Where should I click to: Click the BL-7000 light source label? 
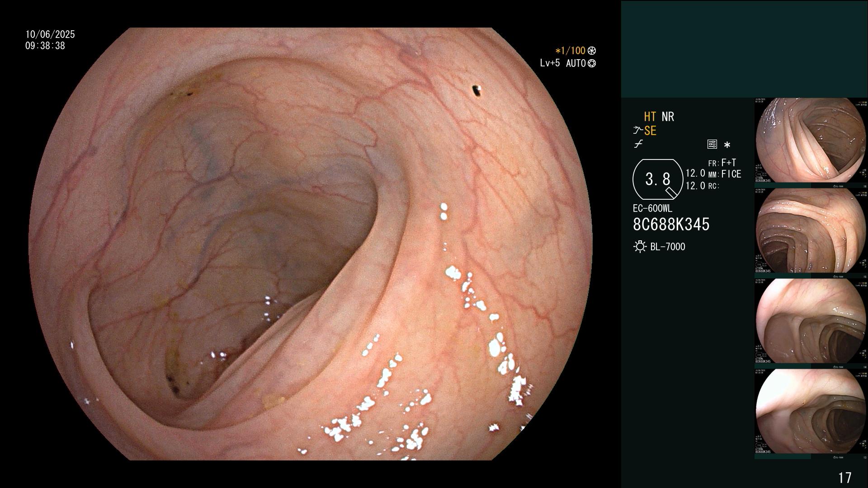point(668,247)
